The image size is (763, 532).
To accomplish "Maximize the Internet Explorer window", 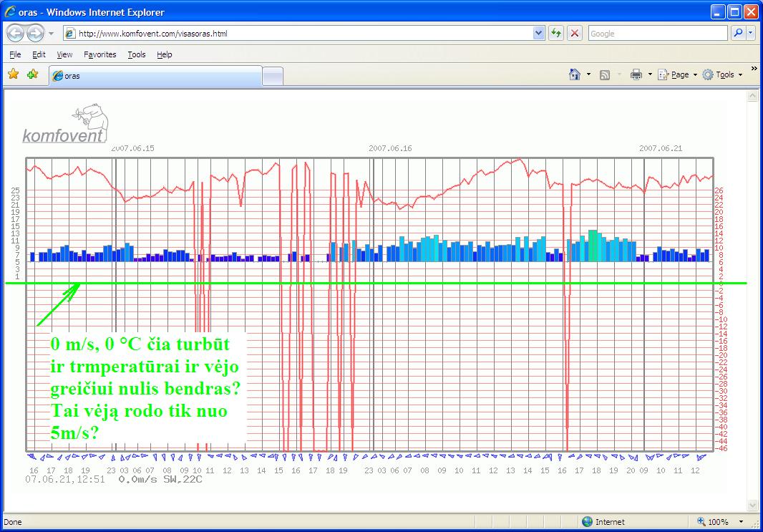I will click(x=734, y=11).
